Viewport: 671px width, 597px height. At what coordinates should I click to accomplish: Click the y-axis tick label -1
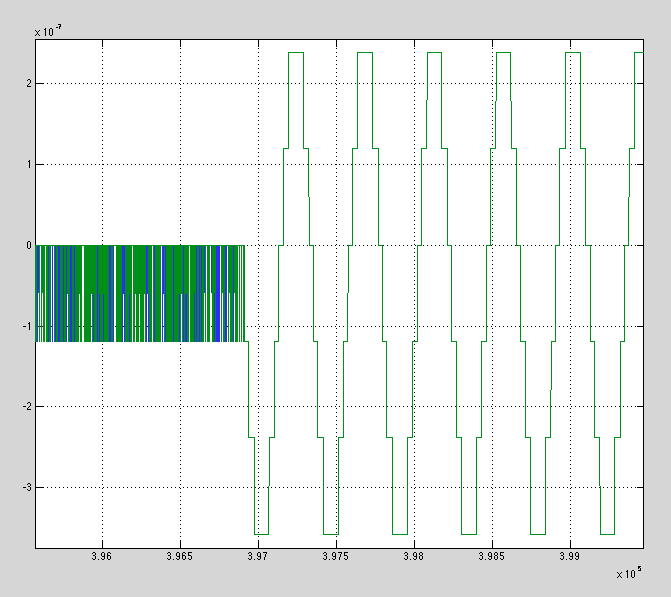coord(25,326)
